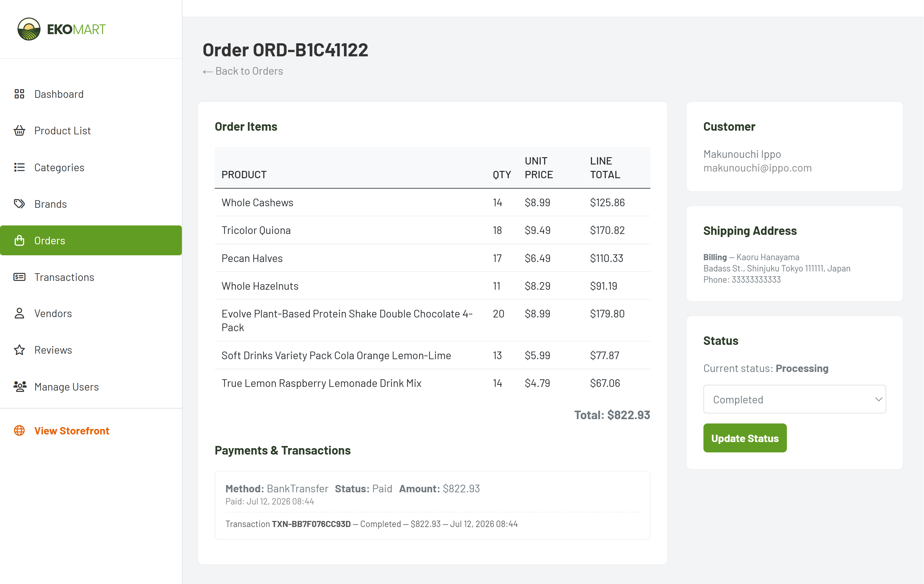Click Back to Orders link
The image size is (924, 584).
pyautogui.click(x=243, y=71)
